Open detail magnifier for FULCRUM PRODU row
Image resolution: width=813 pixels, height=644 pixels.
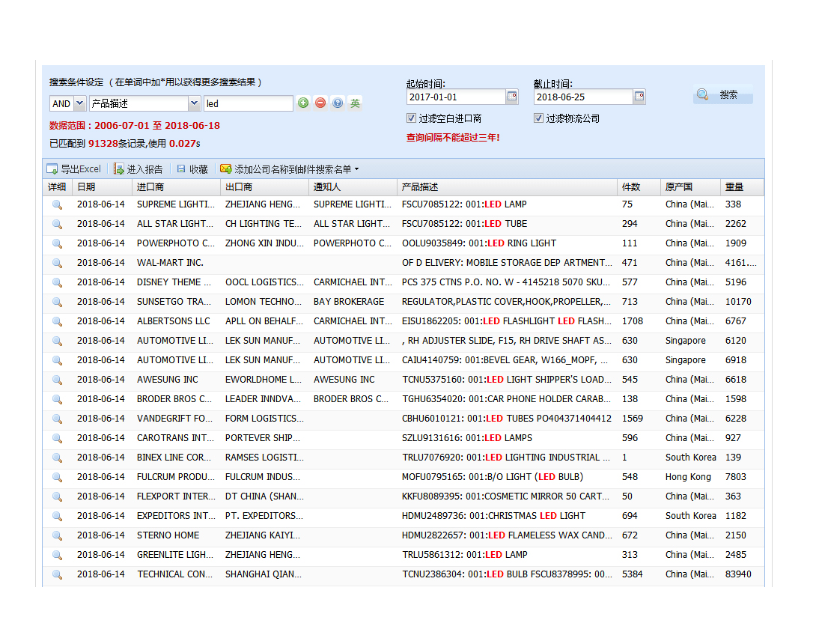[x=57, y=477]
